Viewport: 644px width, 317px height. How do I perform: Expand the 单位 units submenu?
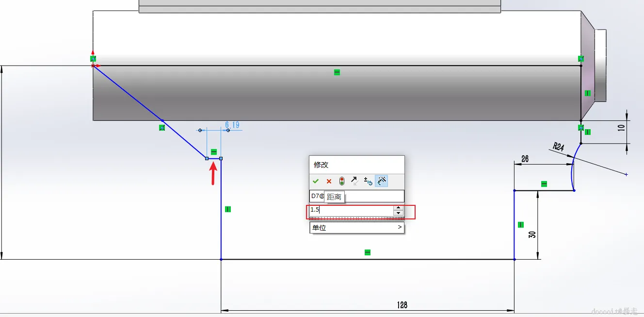(x=357, y=228)
